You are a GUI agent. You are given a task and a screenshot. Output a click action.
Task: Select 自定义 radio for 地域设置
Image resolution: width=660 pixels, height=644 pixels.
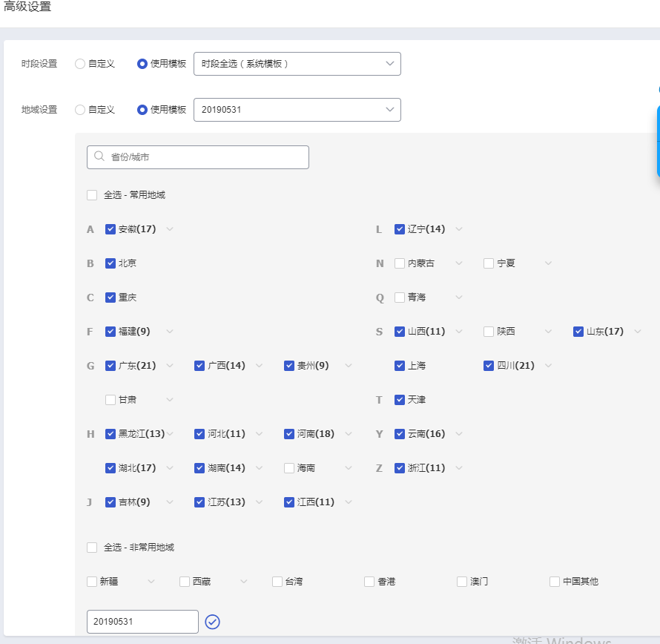pyautogui.click(x=80, y=110)
